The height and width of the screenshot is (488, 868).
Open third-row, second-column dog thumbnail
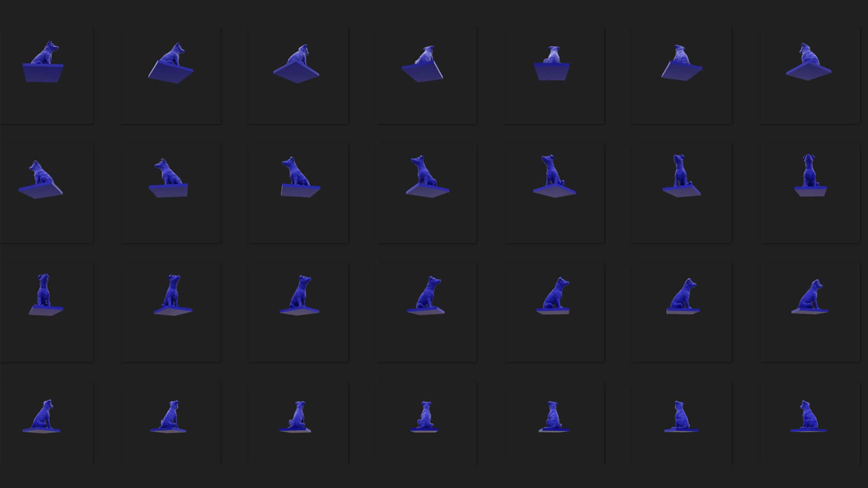(170, 313)
